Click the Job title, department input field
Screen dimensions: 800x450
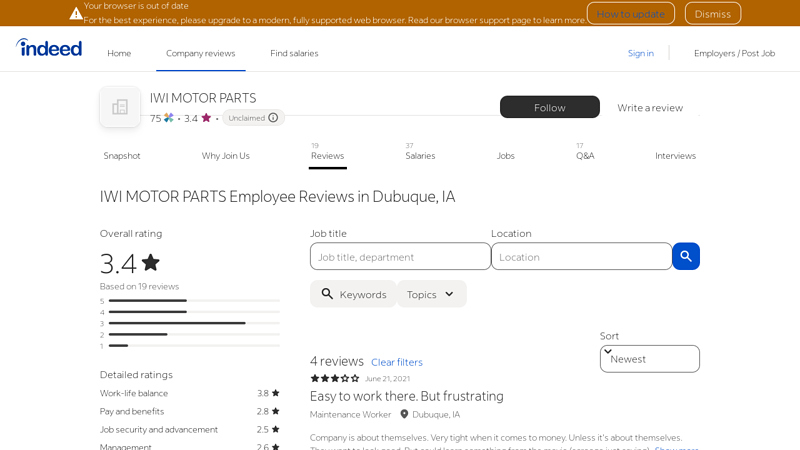tap(400, 256)
